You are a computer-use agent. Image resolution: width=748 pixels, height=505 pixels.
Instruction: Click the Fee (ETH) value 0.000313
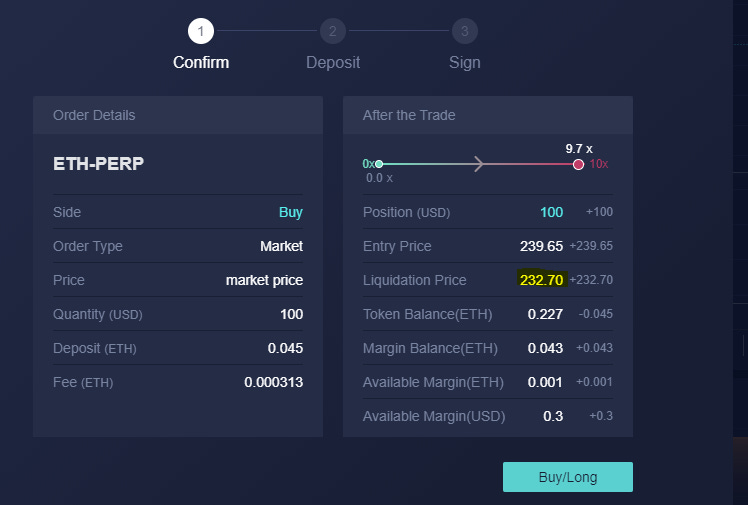(273, 382)
